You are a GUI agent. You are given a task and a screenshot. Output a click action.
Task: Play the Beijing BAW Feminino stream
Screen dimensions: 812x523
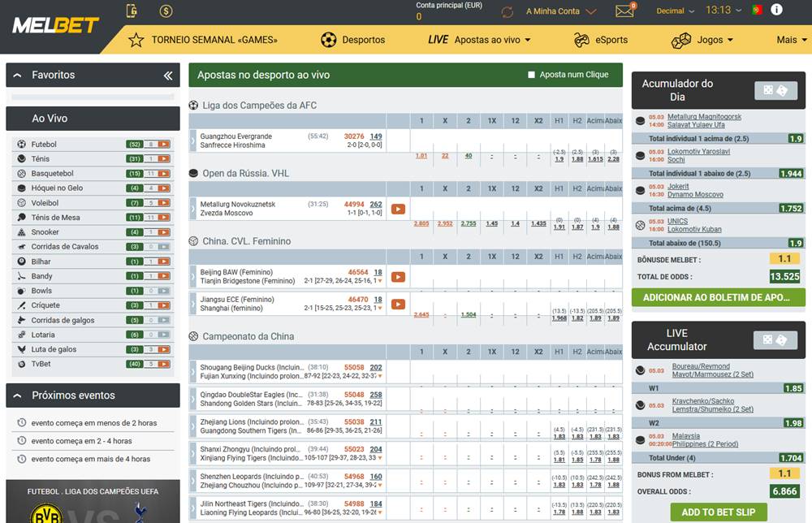[398, 276]
